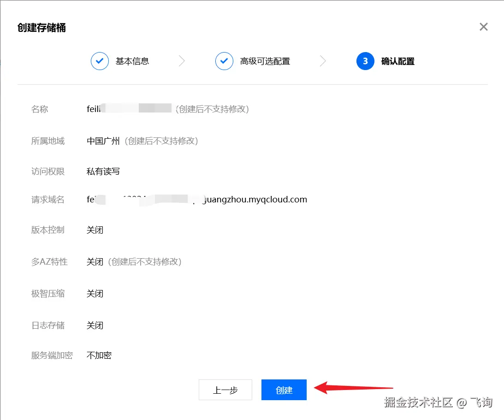The height and width of the screenshot is (420, 504).
Task: Click the 关闭 value beside 版本控制
Action: pos(95,230)
